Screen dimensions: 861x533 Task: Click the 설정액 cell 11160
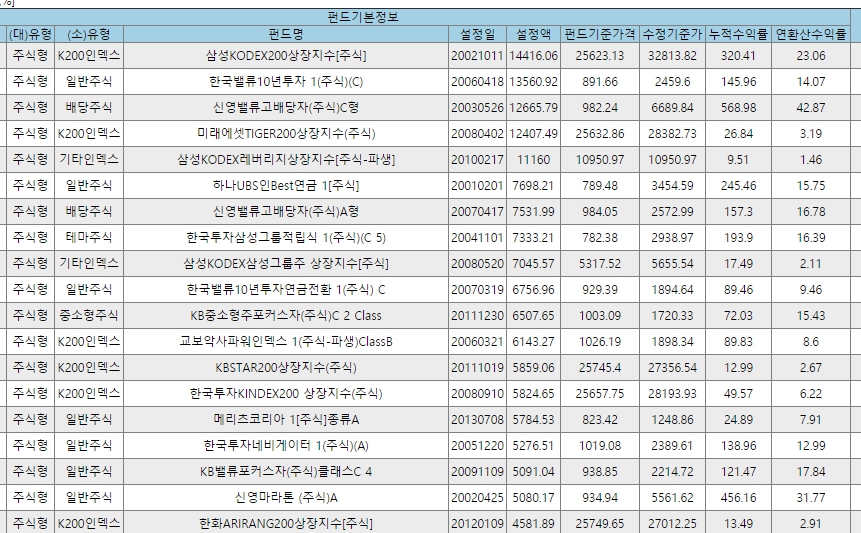pyautogui.click(x=533, y=160)
